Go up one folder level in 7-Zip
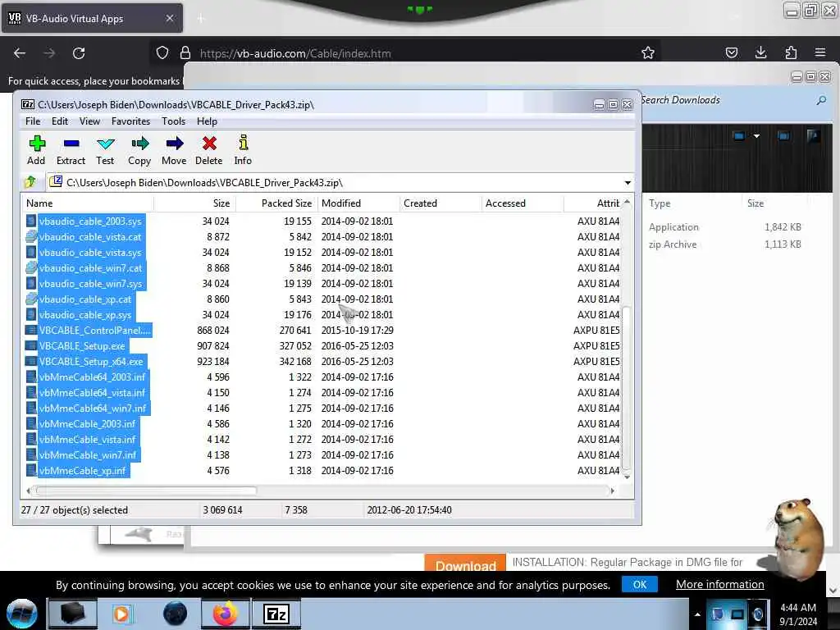The image size is (840, 630). click(30, 182)
